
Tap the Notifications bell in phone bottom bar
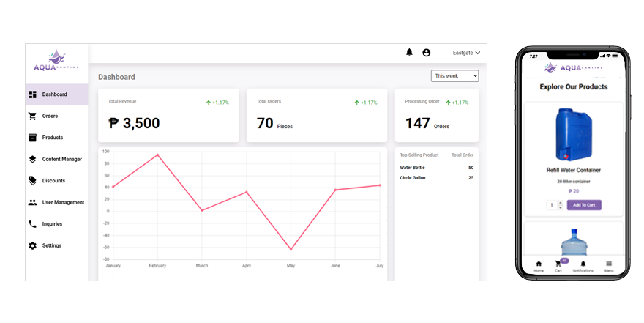(x=583, y=264)
